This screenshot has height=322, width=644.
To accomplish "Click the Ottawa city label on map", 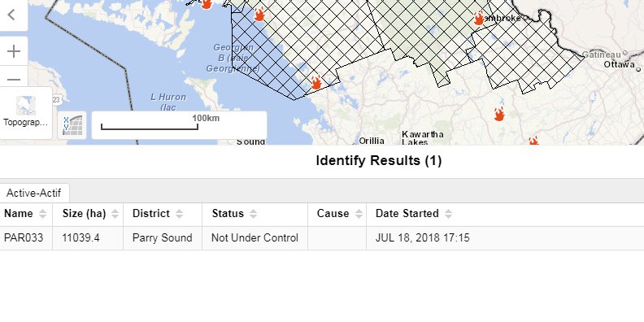I will point(620,64).
